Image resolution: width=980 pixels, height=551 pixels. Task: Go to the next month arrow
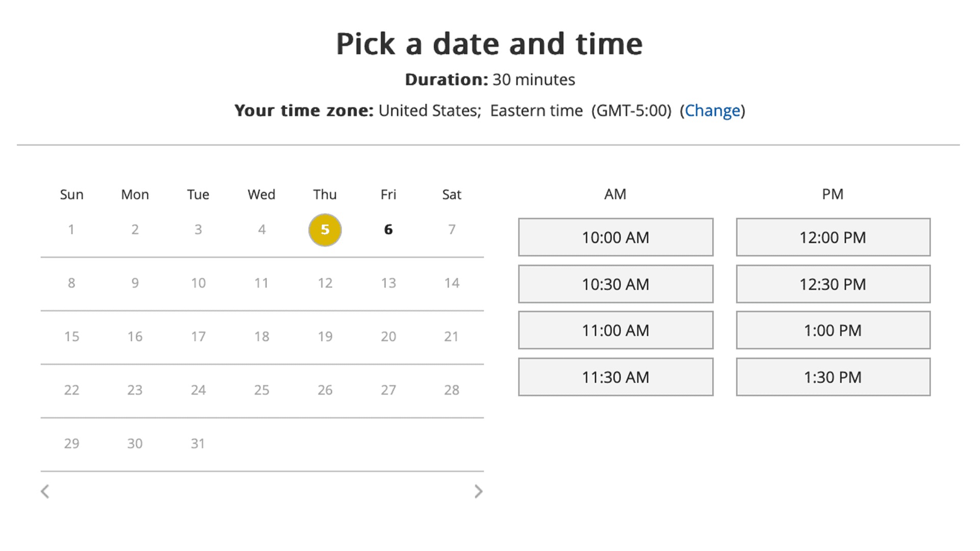478,491
